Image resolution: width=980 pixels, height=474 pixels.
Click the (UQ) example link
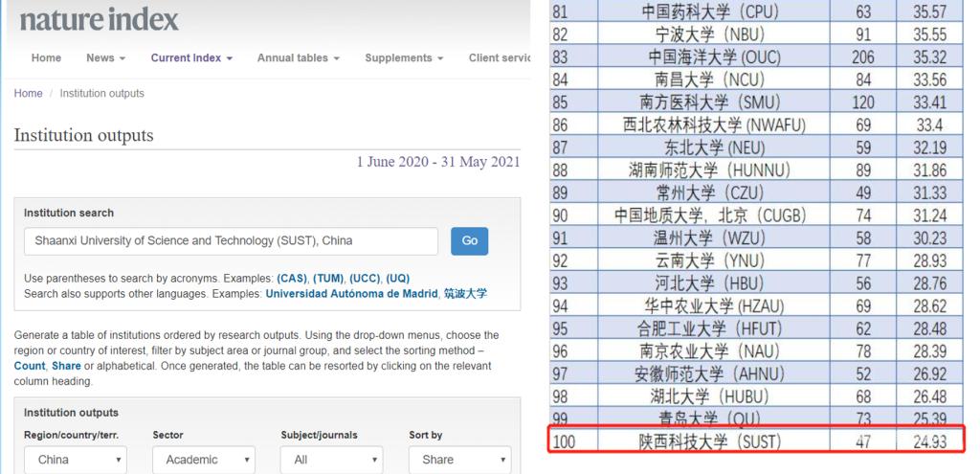pos(397,279)
